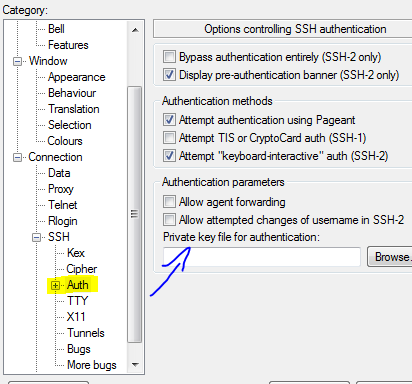Click category list scroll down arrow
The width and height of the screenshot is (412, 384).
tap(135, 364)
